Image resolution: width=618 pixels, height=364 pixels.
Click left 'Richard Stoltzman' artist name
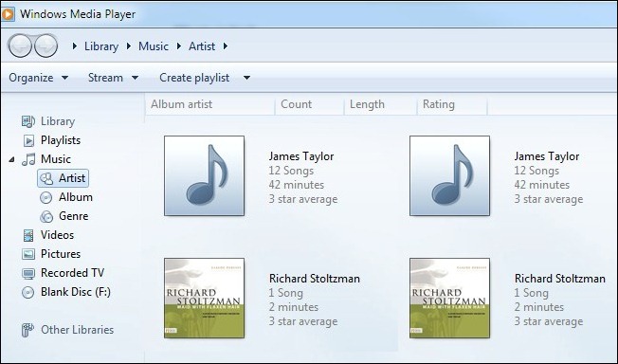pos(315,279)
